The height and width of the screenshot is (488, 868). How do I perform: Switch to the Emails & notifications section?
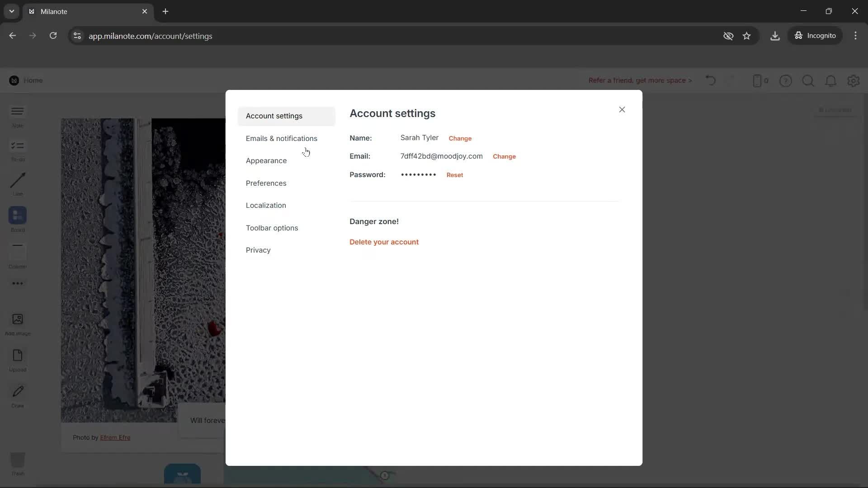(x=281, y=138)
